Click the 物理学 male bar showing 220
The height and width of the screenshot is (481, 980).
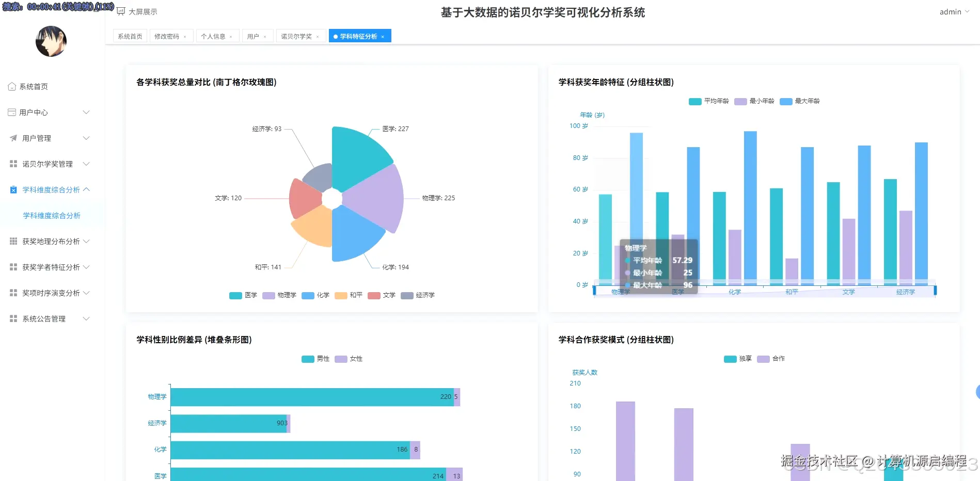point(312,397)
